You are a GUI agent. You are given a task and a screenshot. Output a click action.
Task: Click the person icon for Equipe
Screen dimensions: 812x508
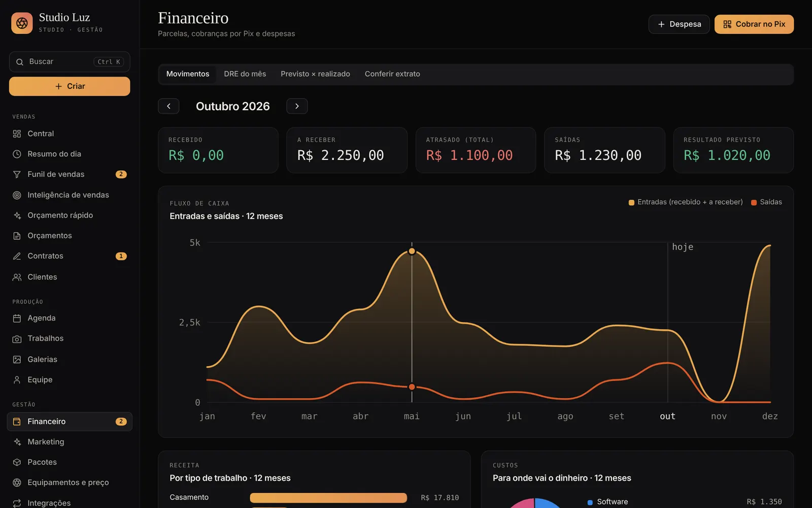(x=17, y=379)
